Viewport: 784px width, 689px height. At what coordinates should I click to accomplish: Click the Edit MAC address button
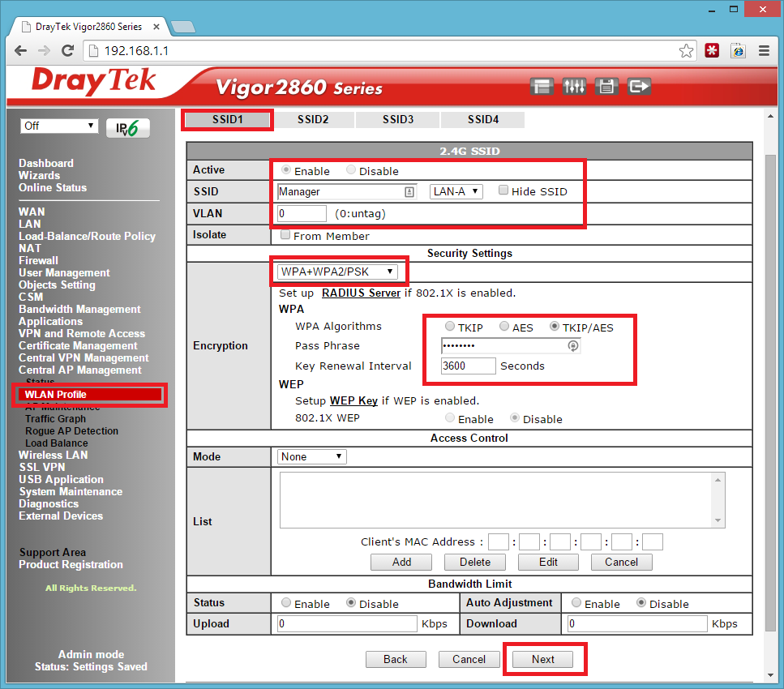pyautogui.click(x=549, y=563)
